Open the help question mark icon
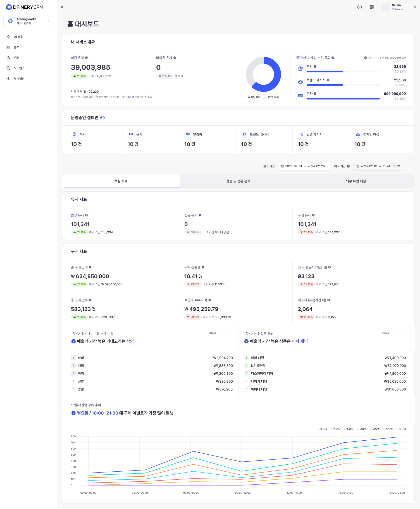 [359, 7]
